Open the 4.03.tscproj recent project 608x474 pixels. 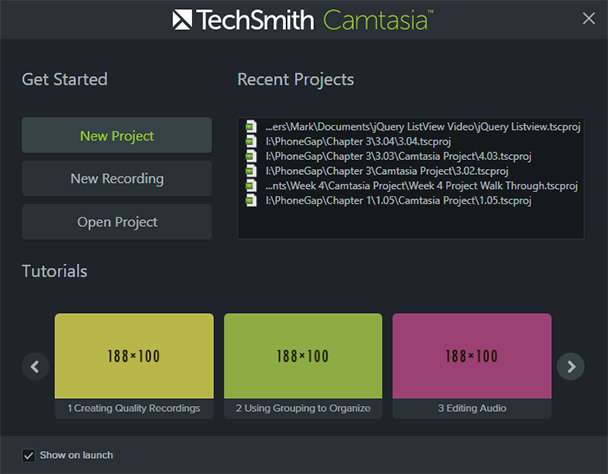398,156
